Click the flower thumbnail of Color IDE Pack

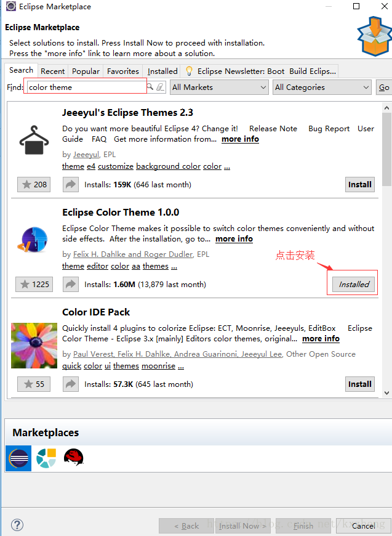coord(34,346)
